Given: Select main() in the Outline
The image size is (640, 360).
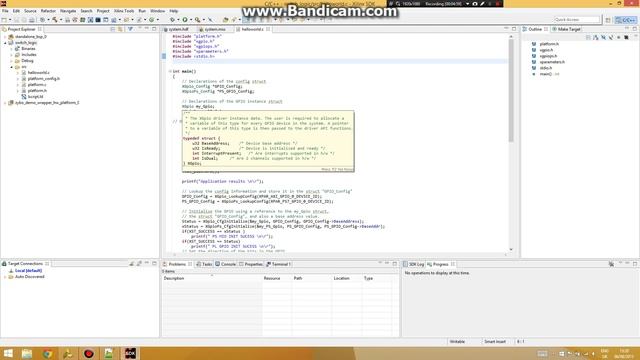Looking at the screenshot, I should click(x=546, y=74).
